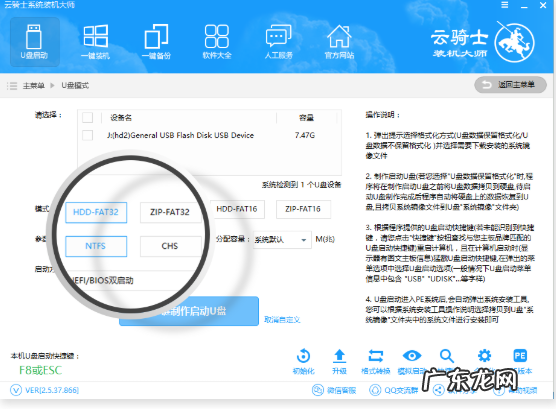Image resolution: width=556 pixels, height=409 pixels.
Task: Open the U盘启动 USB boot tab
Action: [34, 42]
